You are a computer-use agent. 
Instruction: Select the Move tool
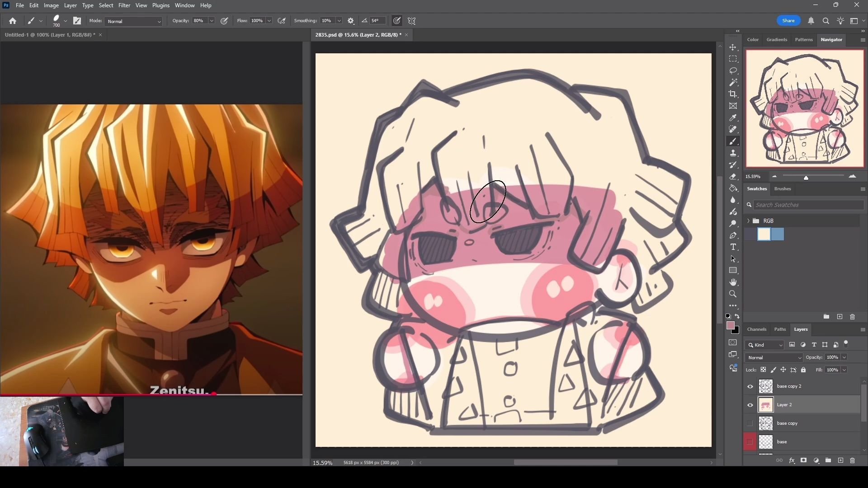coord(733,47)
